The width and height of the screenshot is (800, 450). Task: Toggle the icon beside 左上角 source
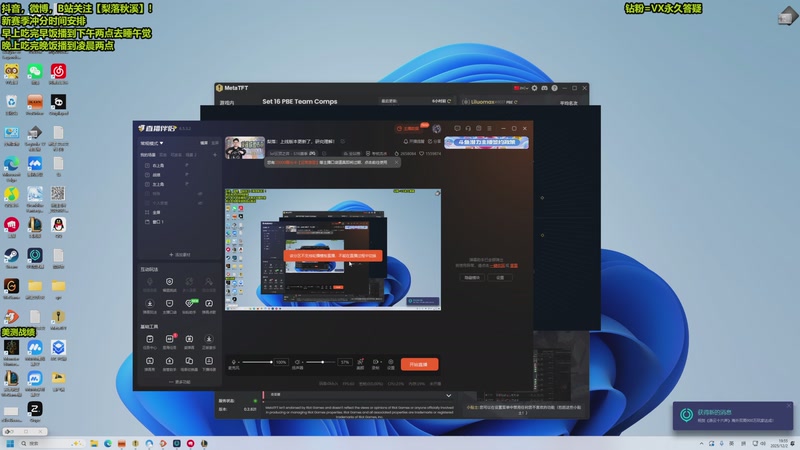click(187, 184)
